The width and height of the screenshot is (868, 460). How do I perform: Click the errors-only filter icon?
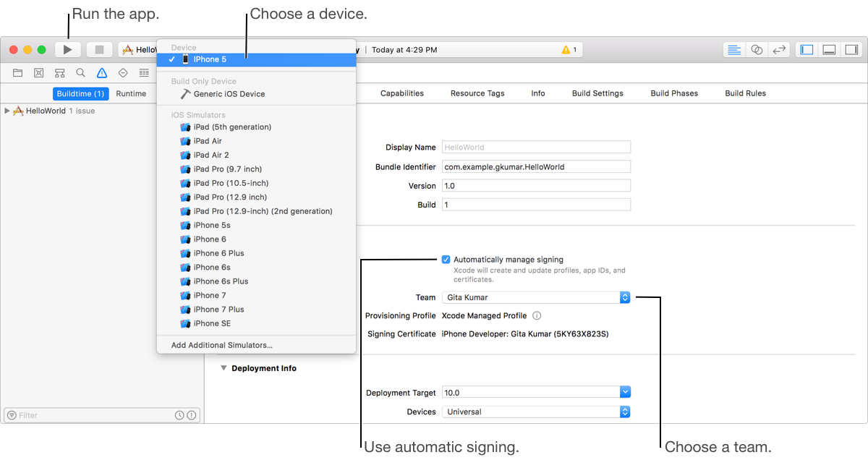point(191,415)
